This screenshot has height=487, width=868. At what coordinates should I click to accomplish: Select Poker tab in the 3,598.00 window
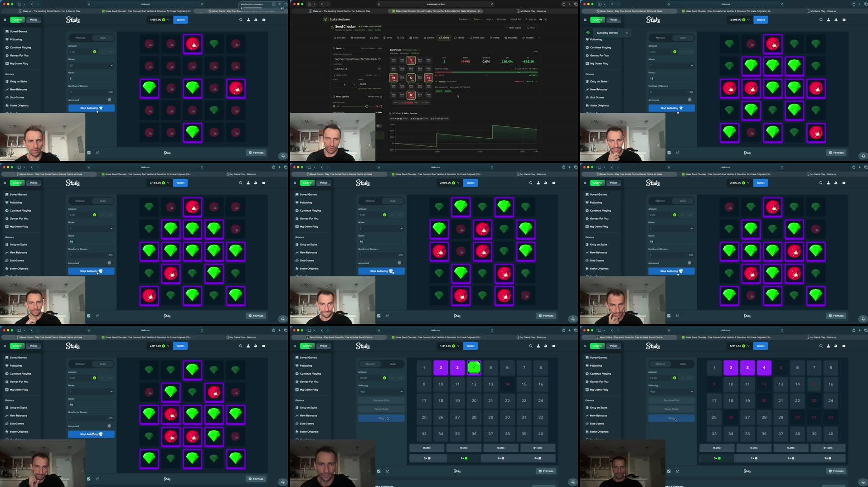coord(614,19)
